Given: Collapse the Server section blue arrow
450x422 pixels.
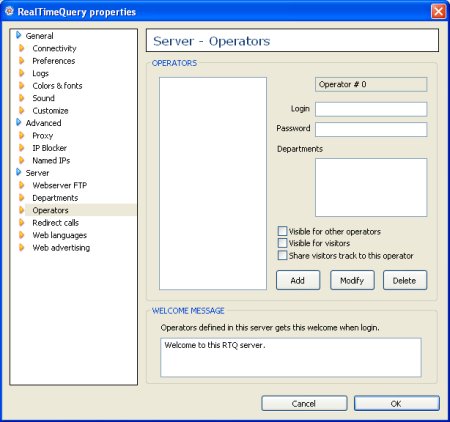Looking at the screenshot, I should pos(19,173).
